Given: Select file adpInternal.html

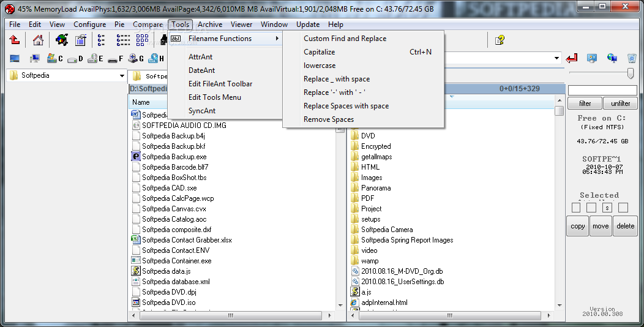Looking at the screenshot, I should [384, 303].
